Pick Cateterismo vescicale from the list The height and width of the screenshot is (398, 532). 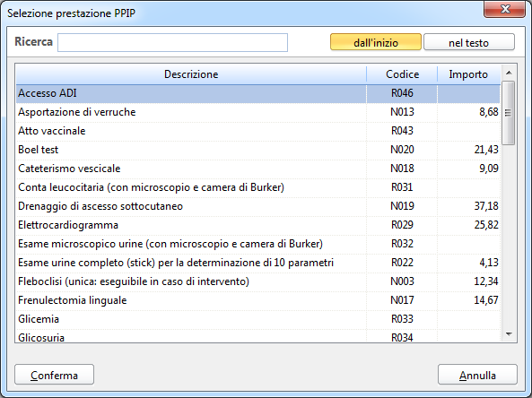[257, 169]
